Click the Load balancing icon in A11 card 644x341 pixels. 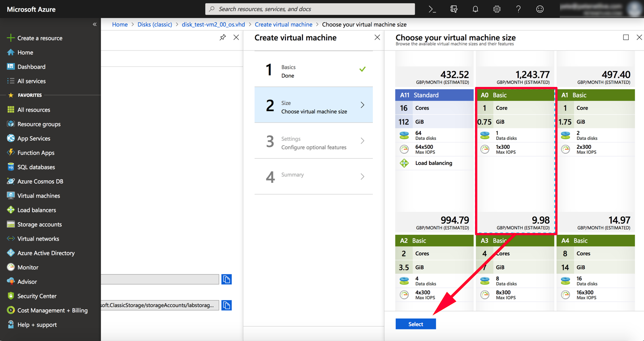[404, 163]
